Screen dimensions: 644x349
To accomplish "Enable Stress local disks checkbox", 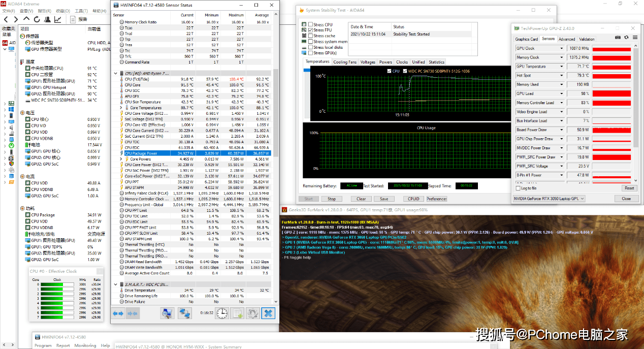I will 311,47.
